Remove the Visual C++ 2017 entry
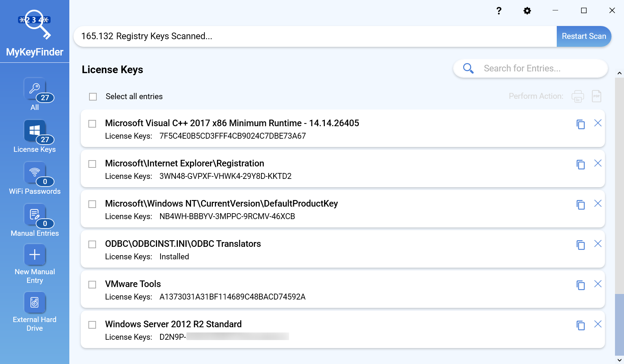Viewport: 624px width, 364px height. click(x=598, y=123)
